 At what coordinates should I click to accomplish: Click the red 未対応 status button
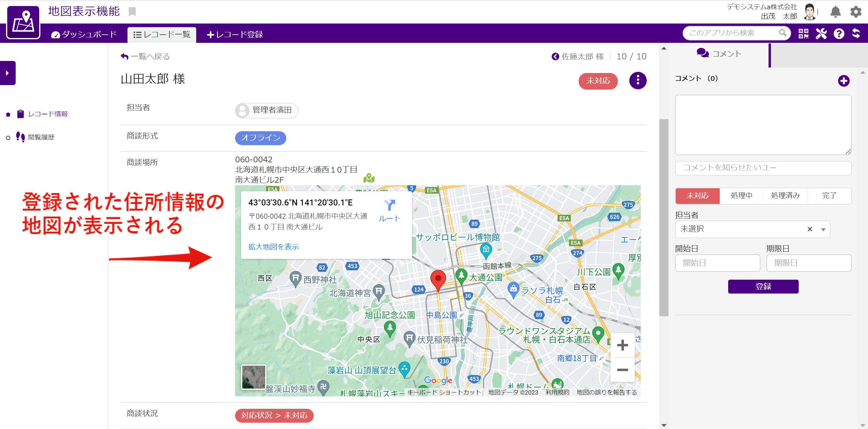click(598, 81)
